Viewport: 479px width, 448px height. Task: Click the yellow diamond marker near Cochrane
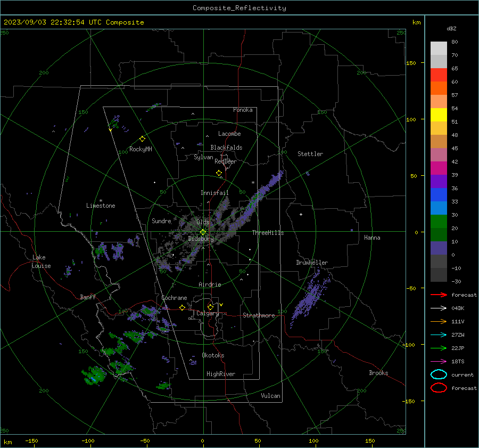(x=182, y=307)
